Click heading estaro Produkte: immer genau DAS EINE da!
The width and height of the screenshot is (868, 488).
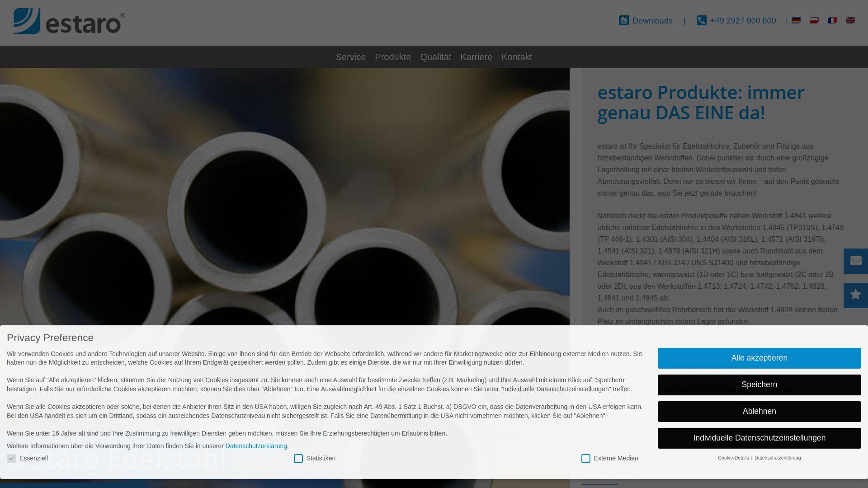[701, 103]
